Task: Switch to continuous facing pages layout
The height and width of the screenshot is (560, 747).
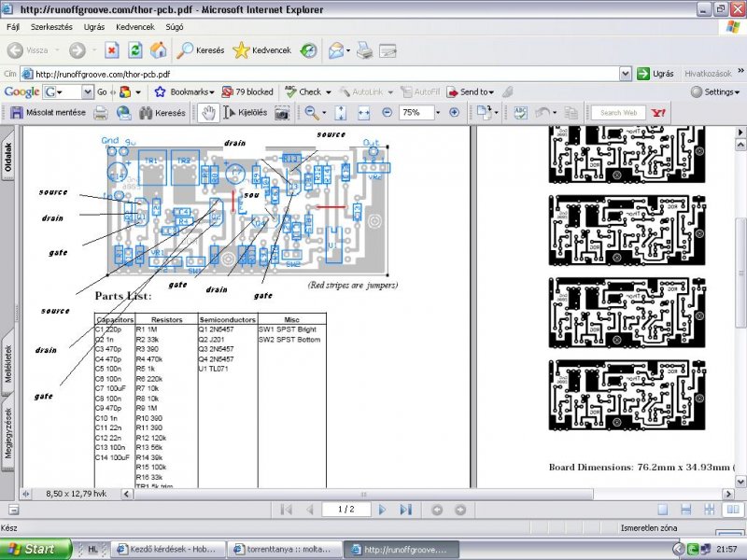Action: pyautogui.click(x=710, y=510)
